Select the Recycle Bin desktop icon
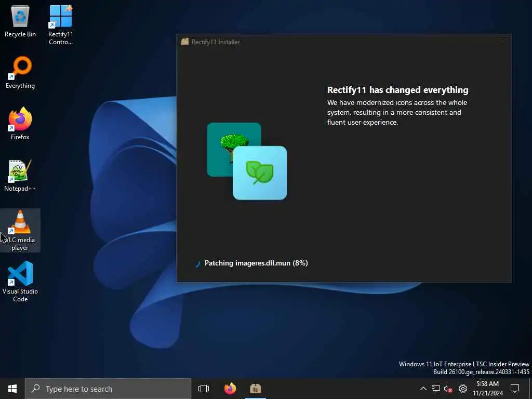 coord(20,21)
